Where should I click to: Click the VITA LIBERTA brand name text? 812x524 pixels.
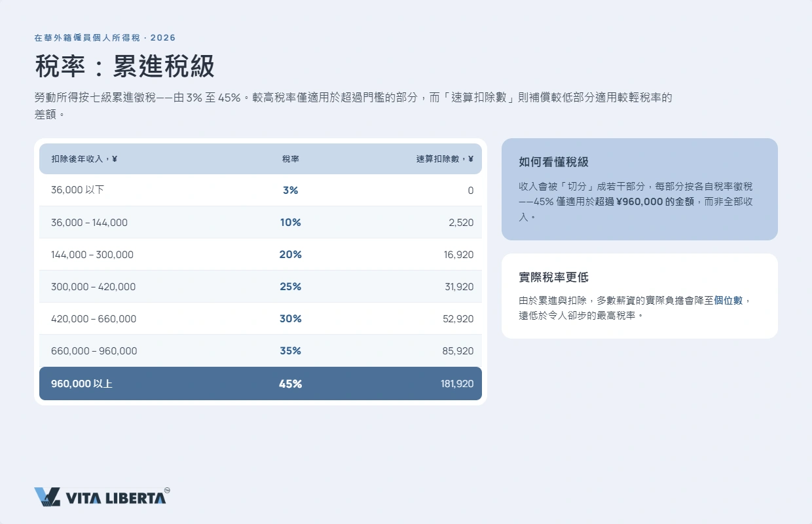pyautogui.click(x=116, y=498)
